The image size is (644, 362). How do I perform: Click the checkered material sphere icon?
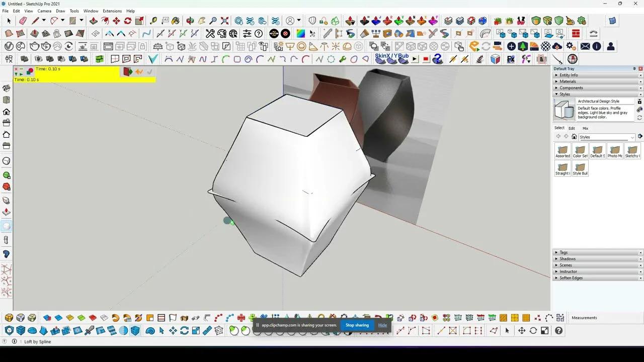click(x=545, y=46)
